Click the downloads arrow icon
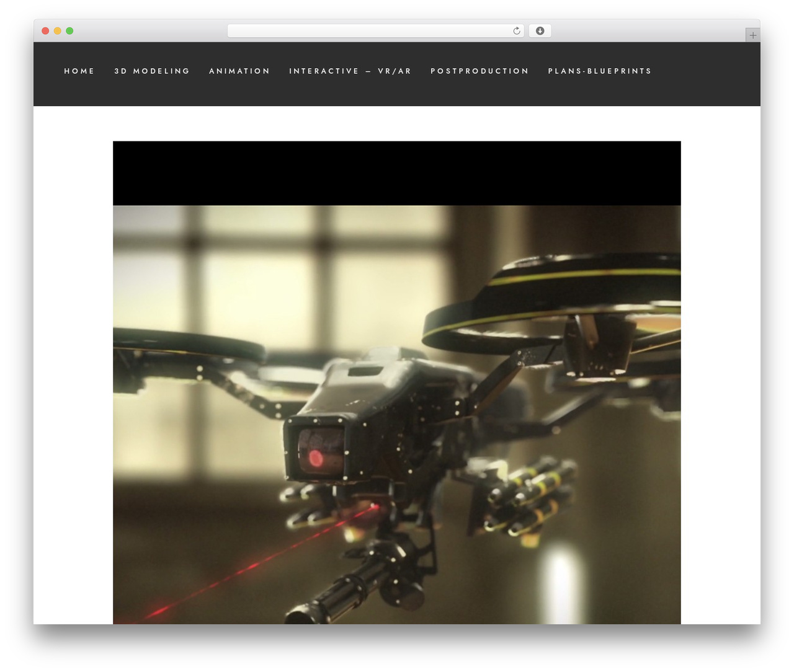This screenshot has width=794, height=672. (x=540, y=31)
